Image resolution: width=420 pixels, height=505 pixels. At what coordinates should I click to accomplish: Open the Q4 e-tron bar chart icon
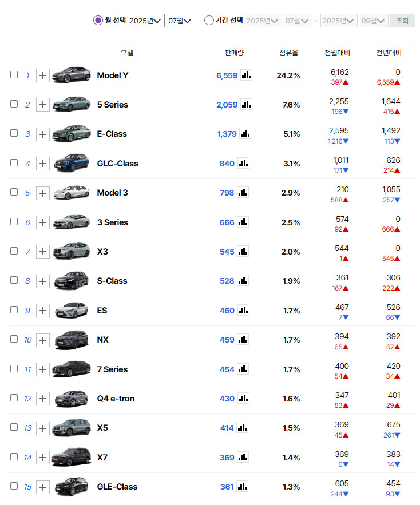[x=243, y=398]
